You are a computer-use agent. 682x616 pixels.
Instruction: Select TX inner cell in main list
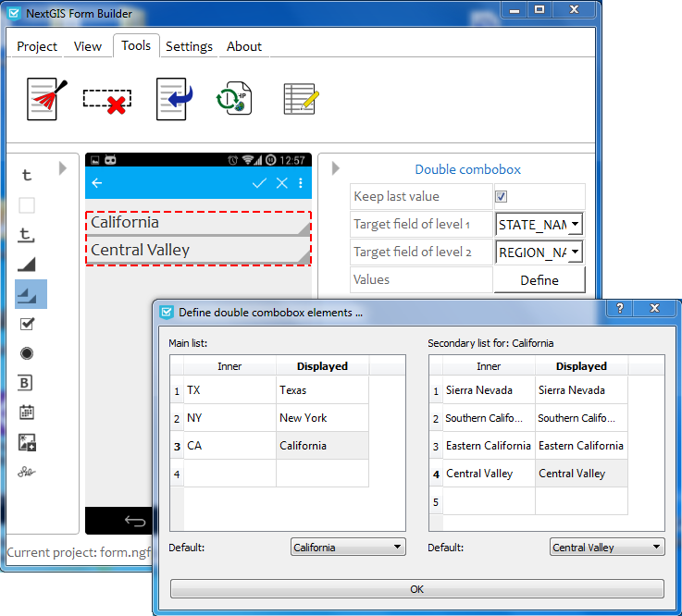[229, 390]
